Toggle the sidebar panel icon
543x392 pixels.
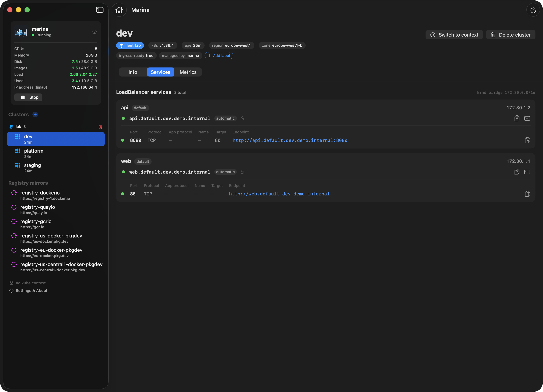[x=100, y=10]
